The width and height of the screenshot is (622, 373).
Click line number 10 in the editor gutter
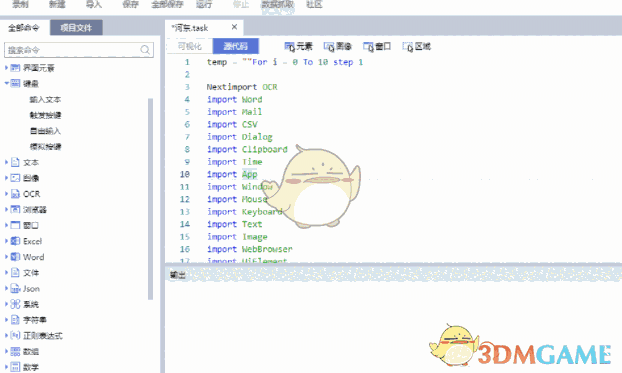(x=184, y=174)
